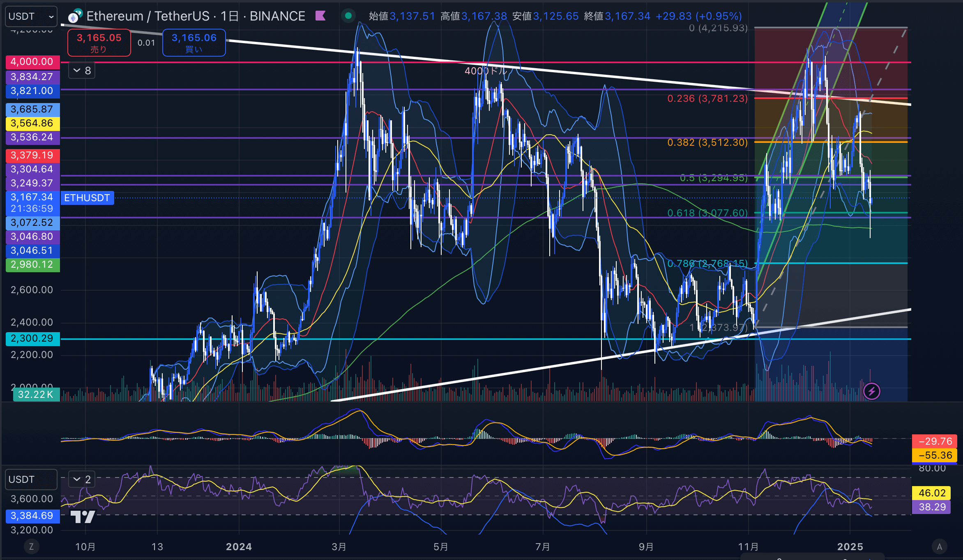
Task: Click the +29.83 (+0.95%) change value
Action: coord(699,16)
